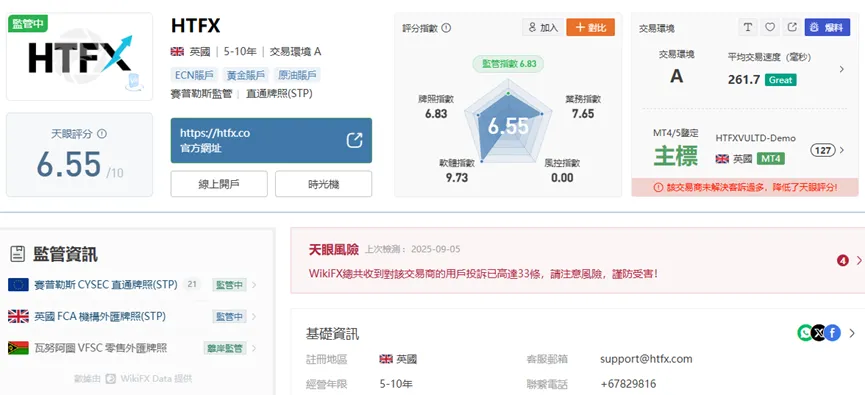
Task: Click the UK flag next to 註冊地區
Action: [386, 359]
